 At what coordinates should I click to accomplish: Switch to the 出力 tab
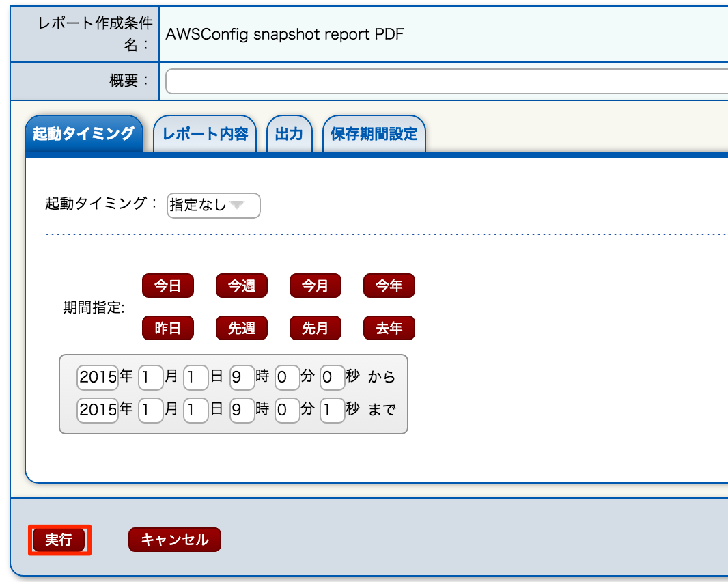(289, 134)
